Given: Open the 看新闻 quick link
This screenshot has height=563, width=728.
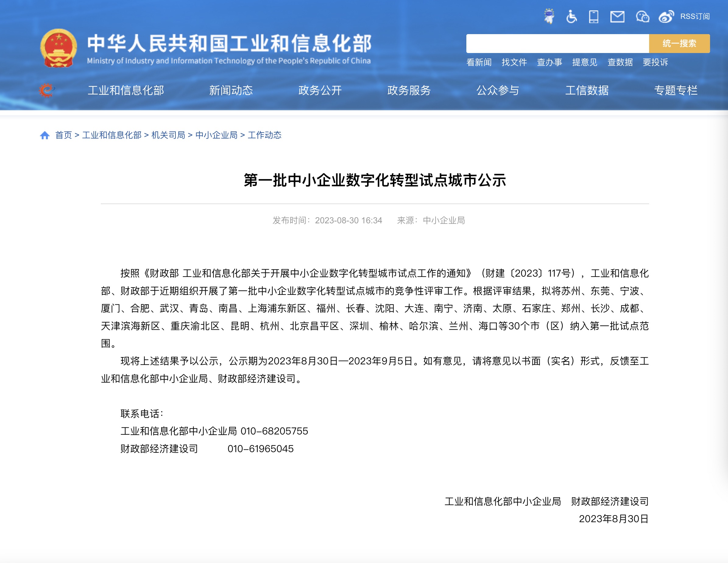Looking at the screenshot, I should point(479,62).
